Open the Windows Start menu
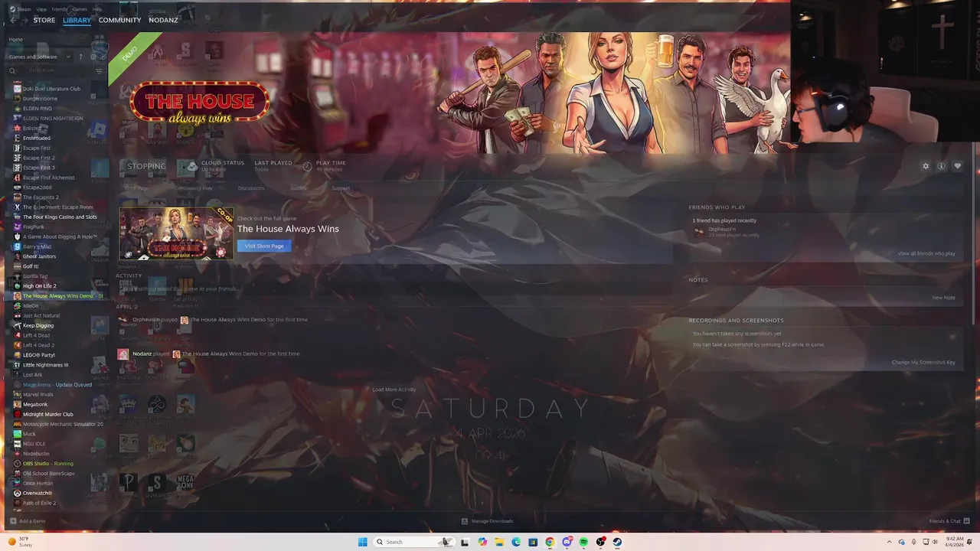 (363, 542)
